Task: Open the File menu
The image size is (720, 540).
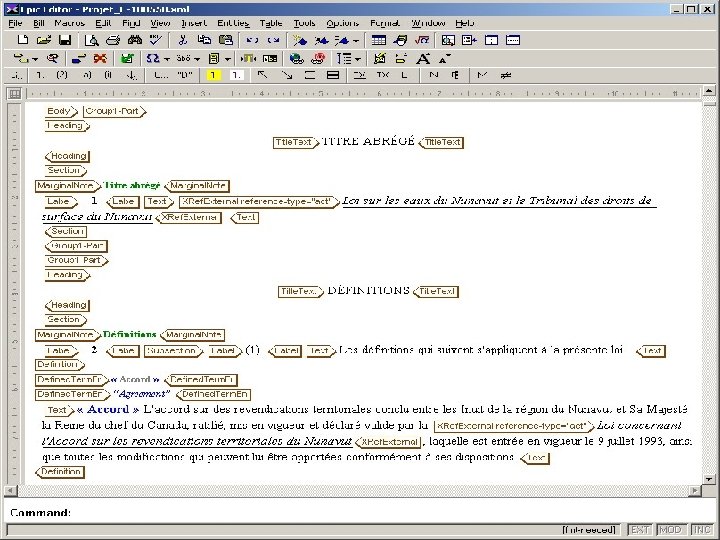Action: (15, 23)
